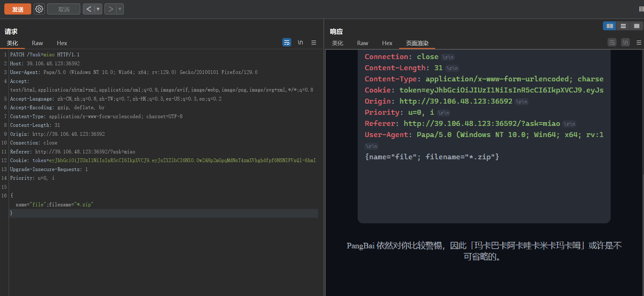Click the orange 发送 send button

(18, 9)
